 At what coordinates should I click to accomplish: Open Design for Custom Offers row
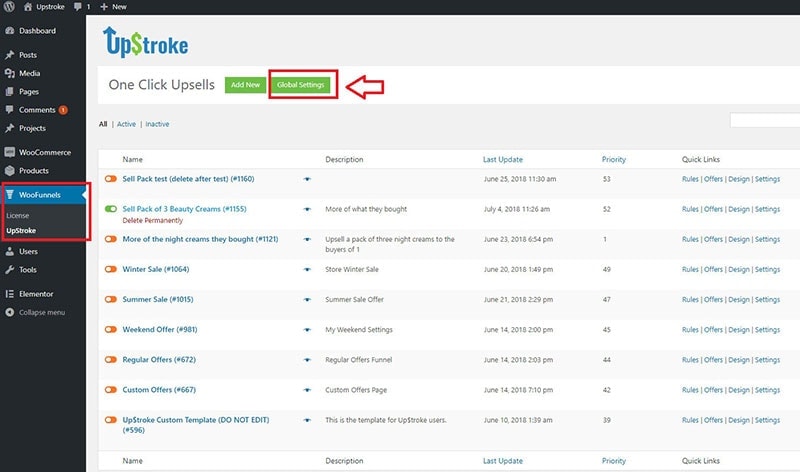tap(739, 389)
